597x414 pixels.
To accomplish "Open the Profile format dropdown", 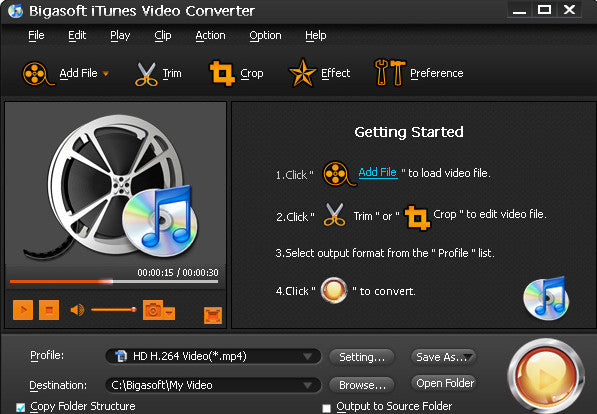I will pos(307,356).
